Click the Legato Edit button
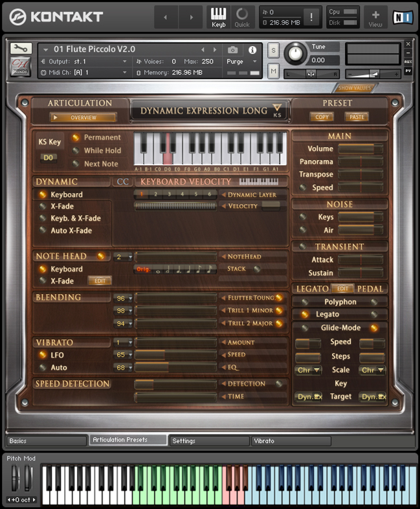420x509 pixels. pos(342,289)
